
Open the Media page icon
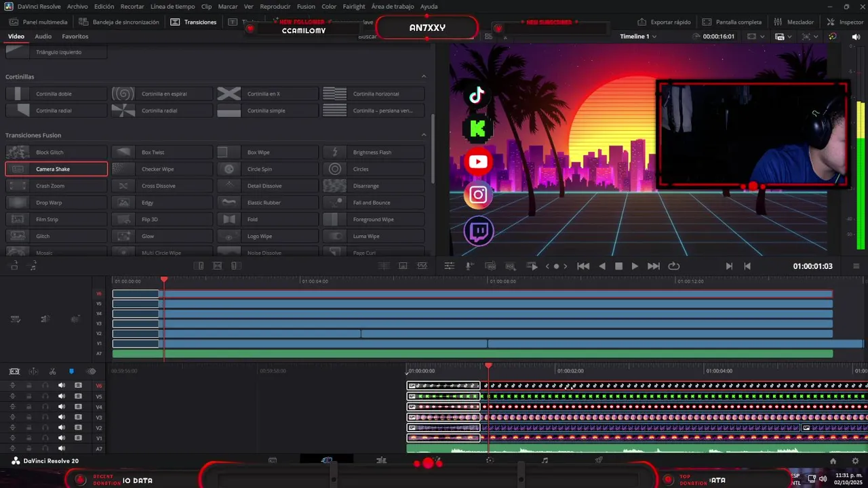pyautogui.click(x=273, y=460)
